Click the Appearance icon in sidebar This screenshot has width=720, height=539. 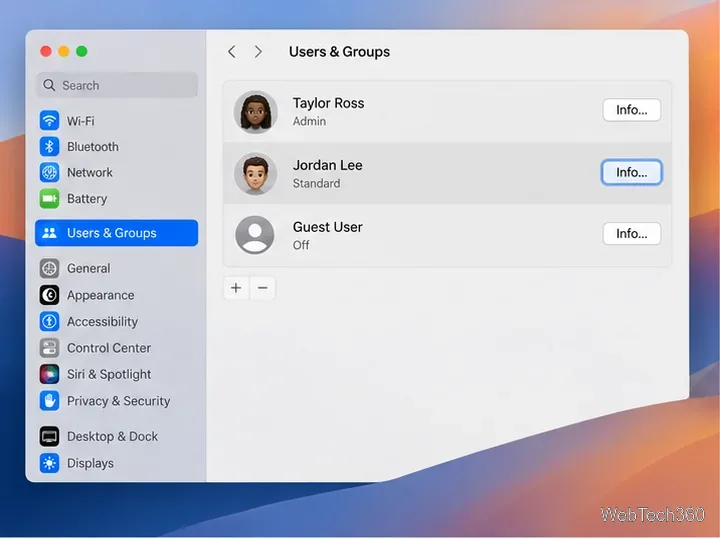tap(49, 295)
